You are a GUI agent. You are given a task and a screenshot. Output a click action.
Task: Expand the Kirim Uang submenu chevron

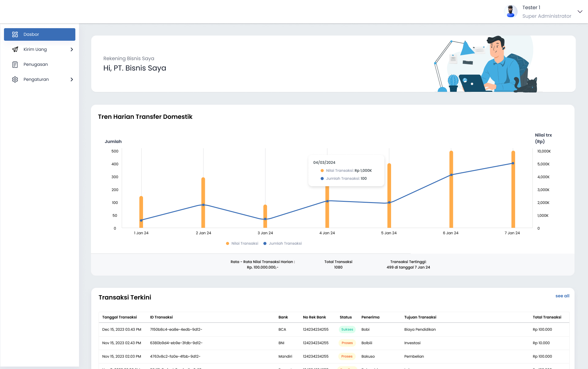click(x=72, y=49)
